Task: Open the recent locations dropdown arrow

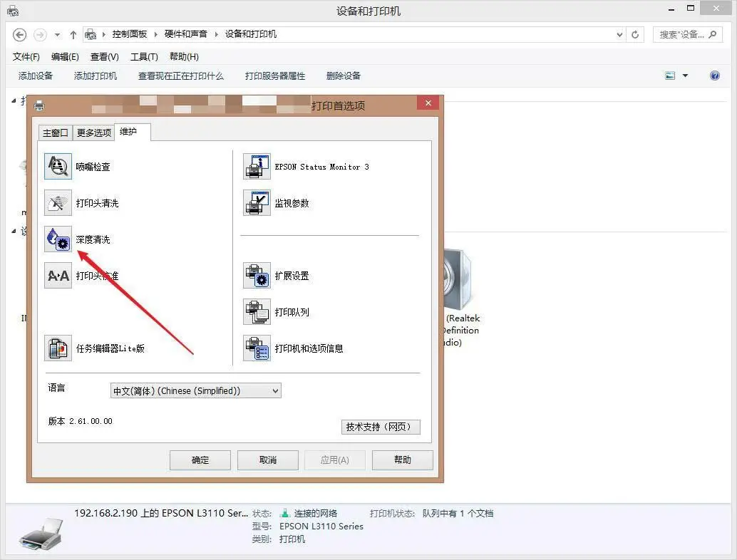Action: [57, 35]
